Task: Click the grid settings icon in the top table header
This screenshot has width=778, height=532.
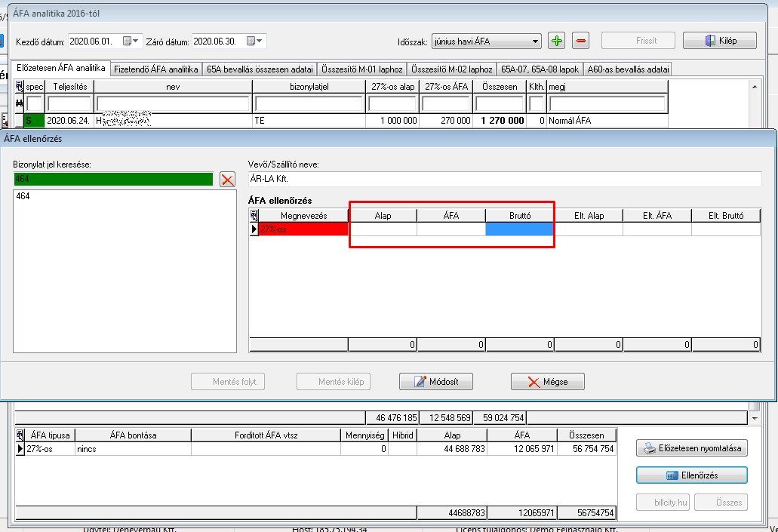Action: point(20,86)
